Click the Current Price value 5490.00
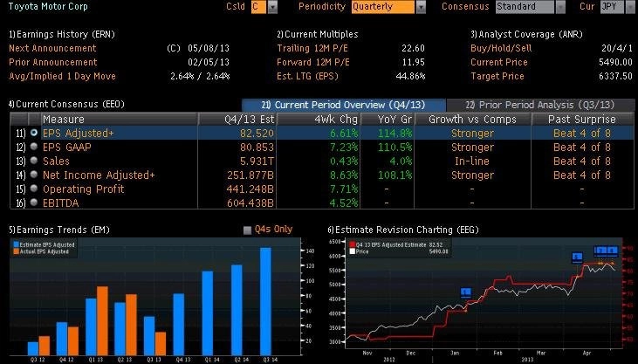Screen dimensions: 638x364 (615, 62)
